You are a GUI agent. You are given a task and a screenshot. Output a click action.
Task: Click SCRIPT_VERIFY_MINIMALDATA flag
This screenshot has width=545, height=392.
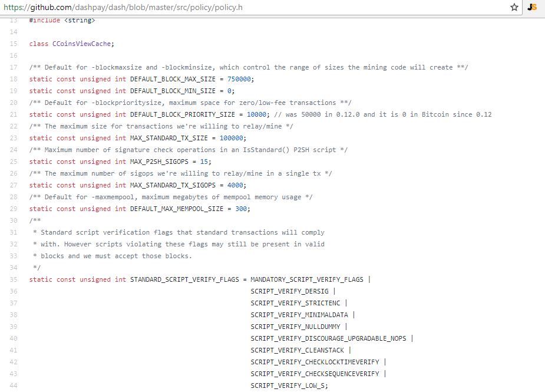pos(299,315)
